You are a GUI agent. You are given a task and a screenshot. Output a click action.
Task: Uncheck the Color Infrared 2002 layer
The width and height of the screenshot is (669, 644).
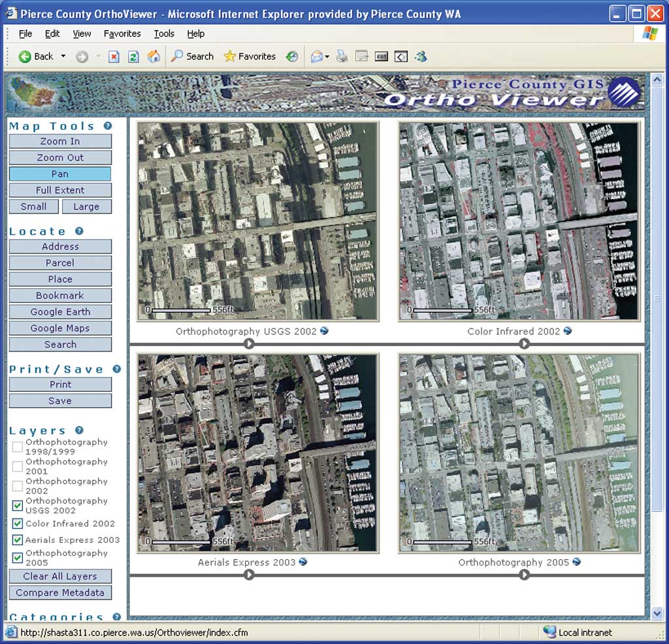[18, 523]
